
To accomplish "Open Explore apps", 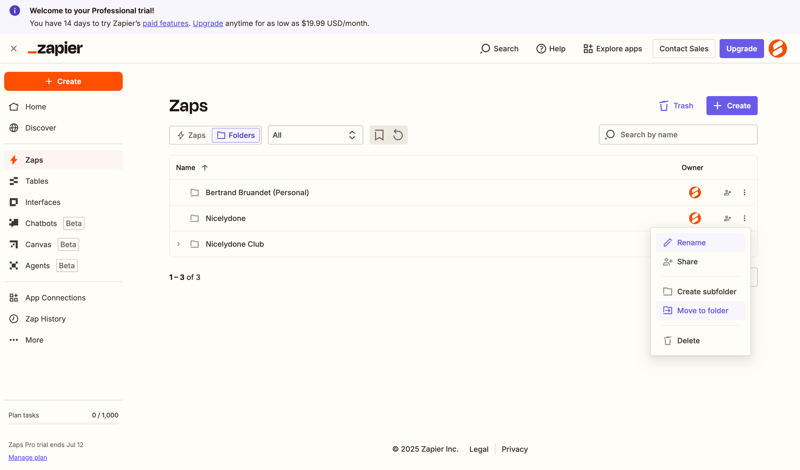I will pyautogui.click(x=612, y=48).
